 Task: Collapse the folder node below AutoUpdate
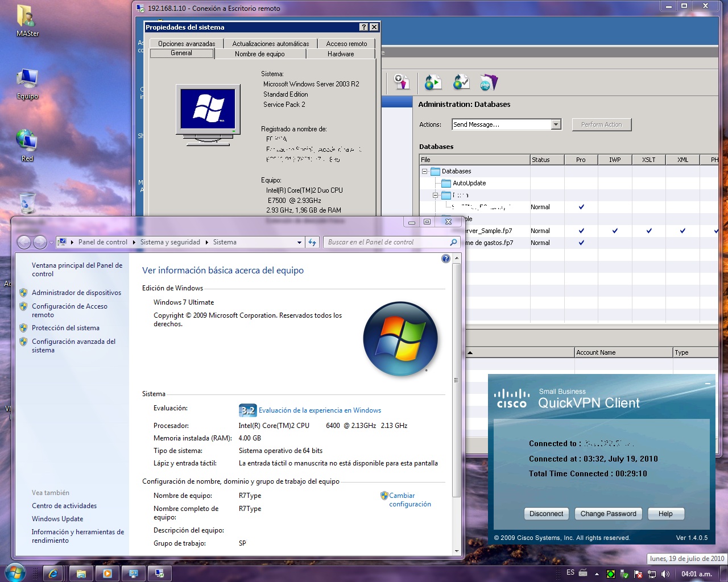pyautogui.click(x=436, y=195)
